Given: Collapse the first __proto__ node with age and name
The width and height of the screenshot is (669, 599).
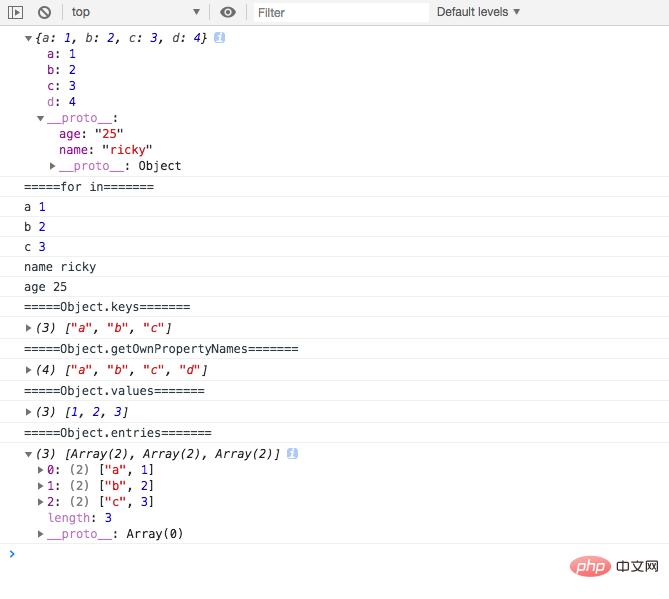Looking at the screenshot, I should 41,118.
